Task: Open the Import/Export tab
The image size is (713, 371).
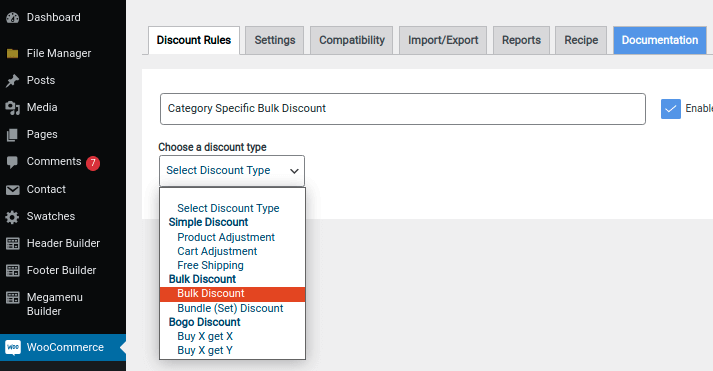Action: 443,40
